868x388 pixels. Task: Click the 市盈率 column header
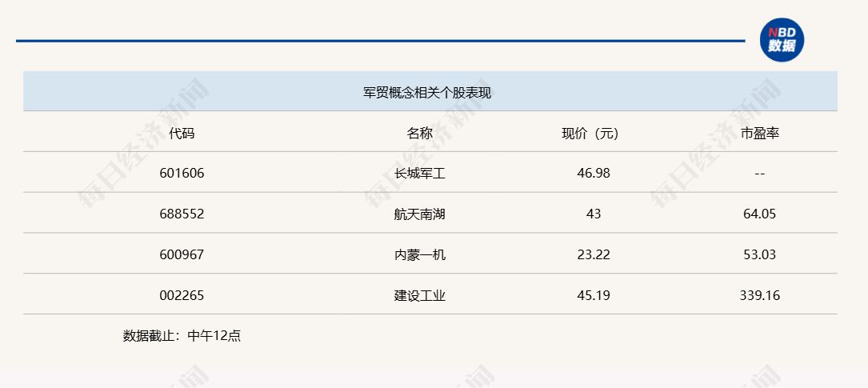[x=759, y=133]
